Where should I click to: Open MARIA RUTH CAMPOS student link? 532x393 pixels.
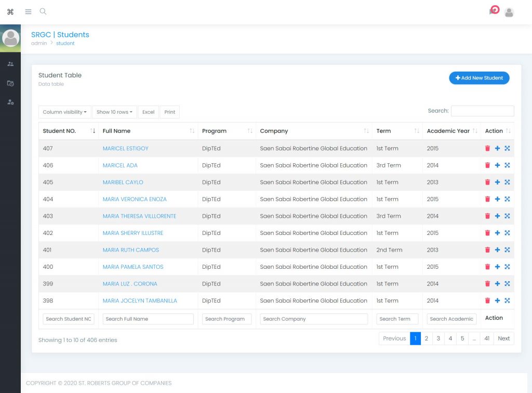coord(131,250)
